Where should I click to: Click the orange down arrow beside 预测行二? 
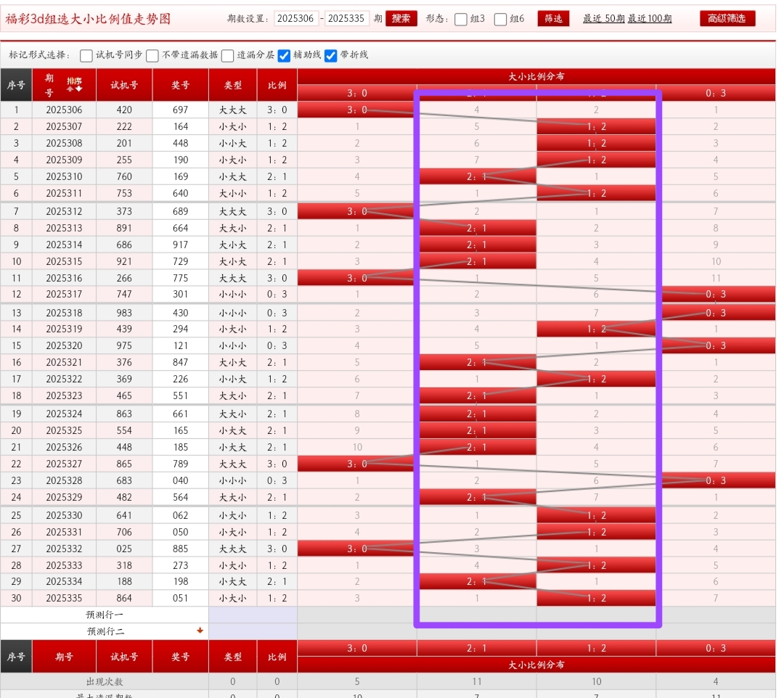pyautogui.click(x=200, y=631)
